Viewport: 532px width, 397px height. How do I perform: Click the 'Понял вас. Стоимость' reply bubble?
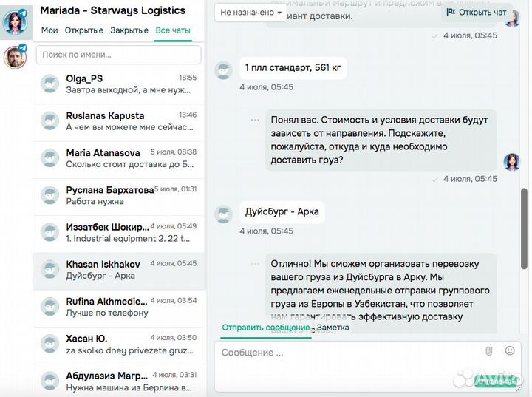click(381, 140)
